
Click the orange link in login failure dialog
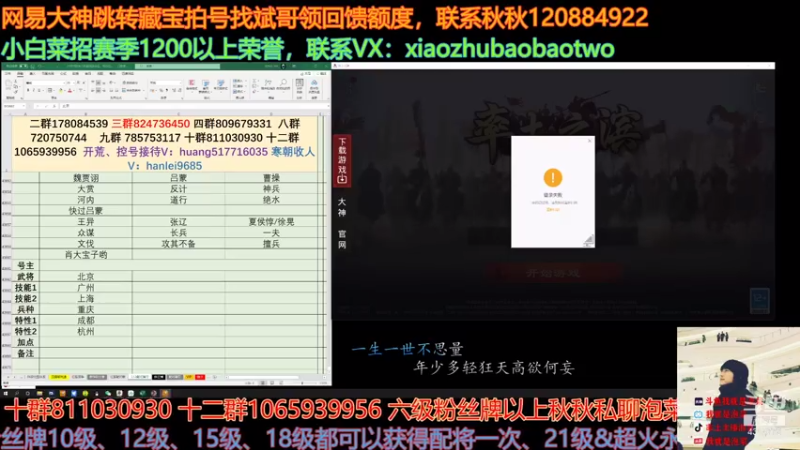[x=553, y=209]
